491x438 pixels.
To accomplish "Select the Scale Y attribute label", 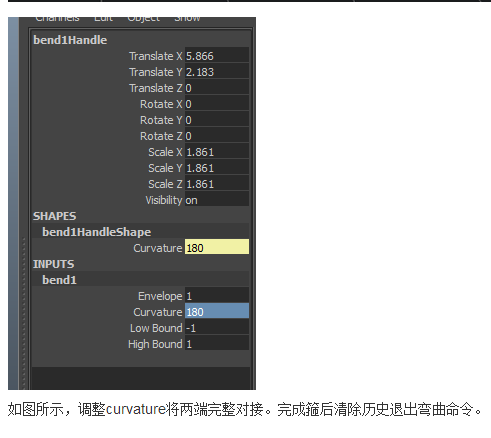I will pos(165,168).
